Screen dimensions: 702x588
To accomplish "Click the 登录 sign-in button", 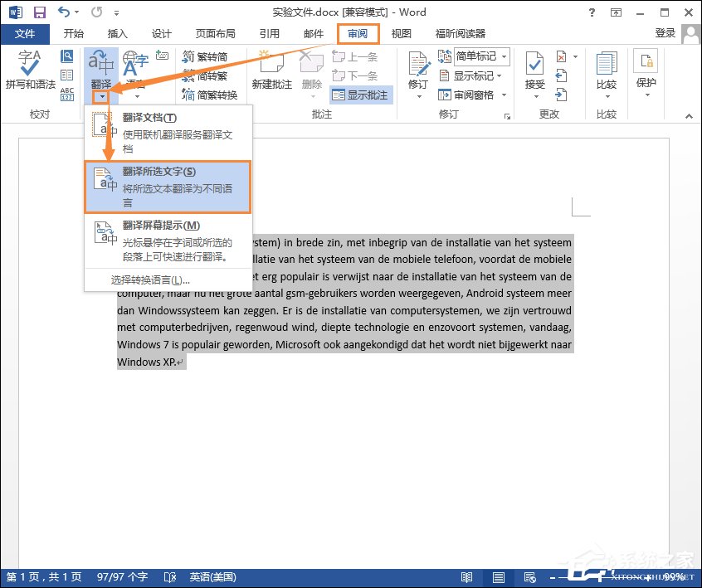I will (x=665, y=33).
